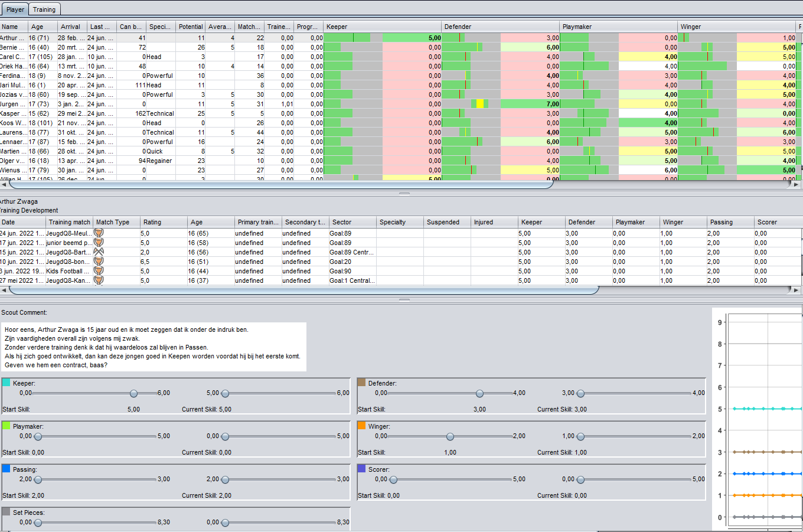This screenshot has width=803, height=532.
Task: Click the Winger current skill slider handle
Action: tap(580, 437)
